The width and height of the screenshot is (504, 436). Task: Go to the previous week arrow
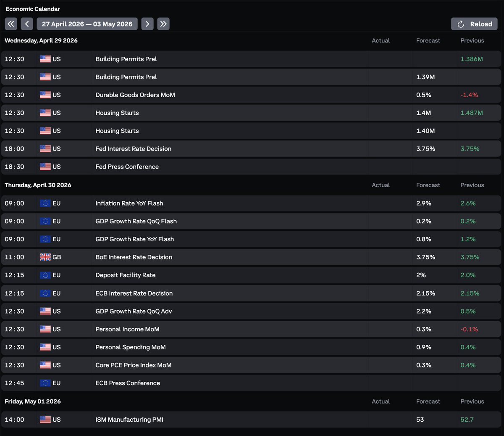click(x=27, y=24)
